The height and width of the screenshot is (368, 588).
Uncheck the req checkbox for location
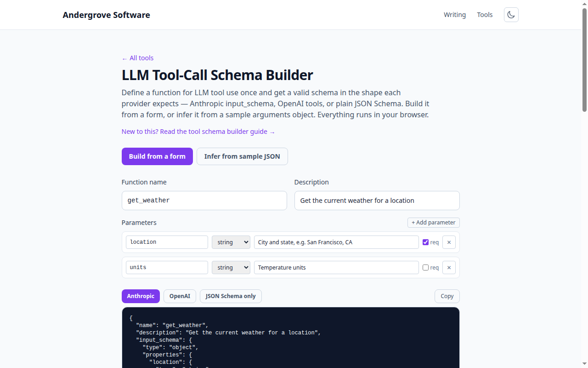point(425,242)
